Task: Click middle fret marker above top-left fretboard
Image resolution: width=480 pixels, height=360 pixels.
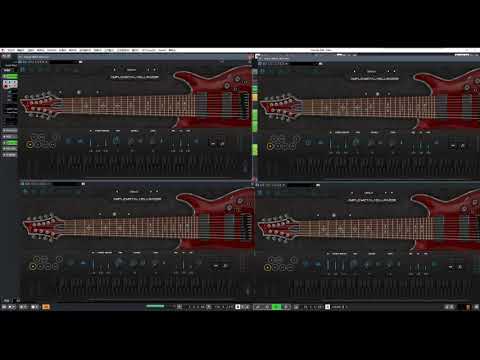Action: click(x=79, y=92)
